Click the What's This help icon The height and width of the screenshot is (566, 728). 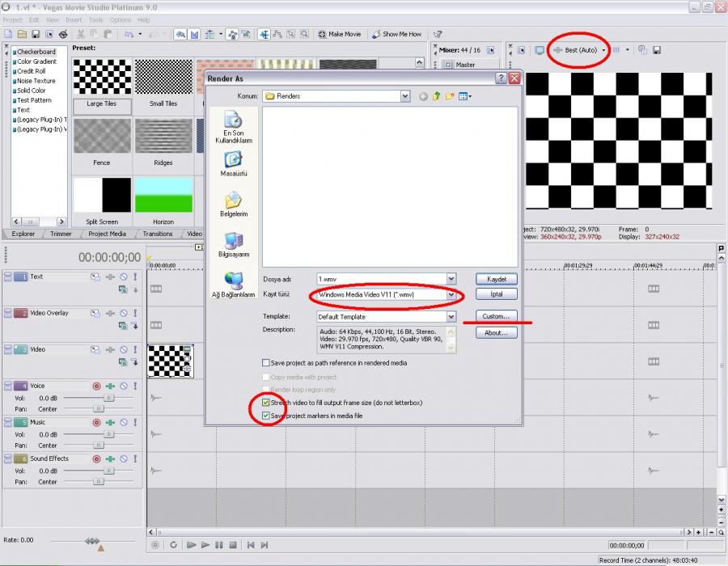438,34
